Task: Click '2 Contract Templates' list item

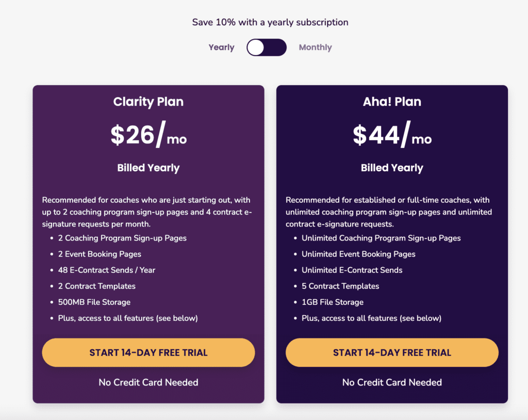Action: [x=100, y=286]
